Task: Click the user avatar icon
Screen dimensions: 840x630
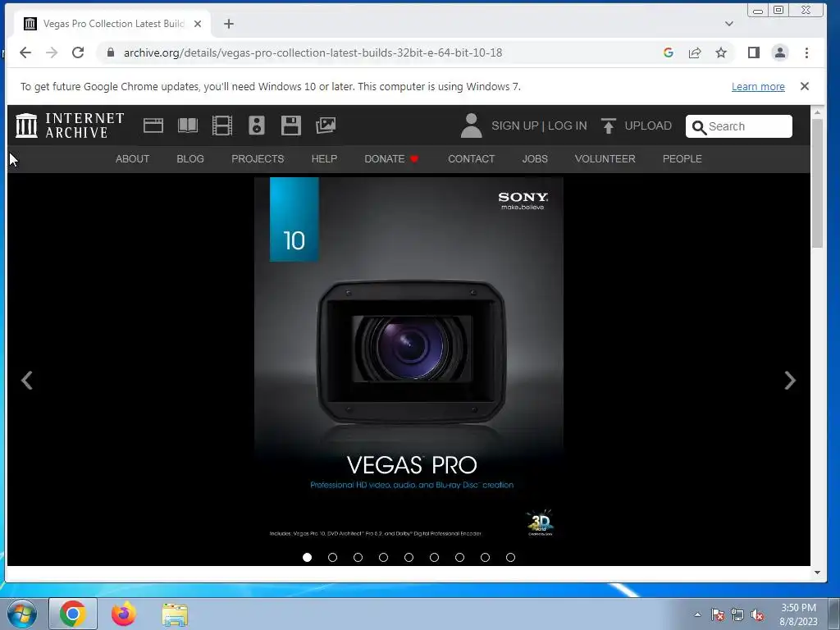Action: pyautogui.click(x=471, y=126)
